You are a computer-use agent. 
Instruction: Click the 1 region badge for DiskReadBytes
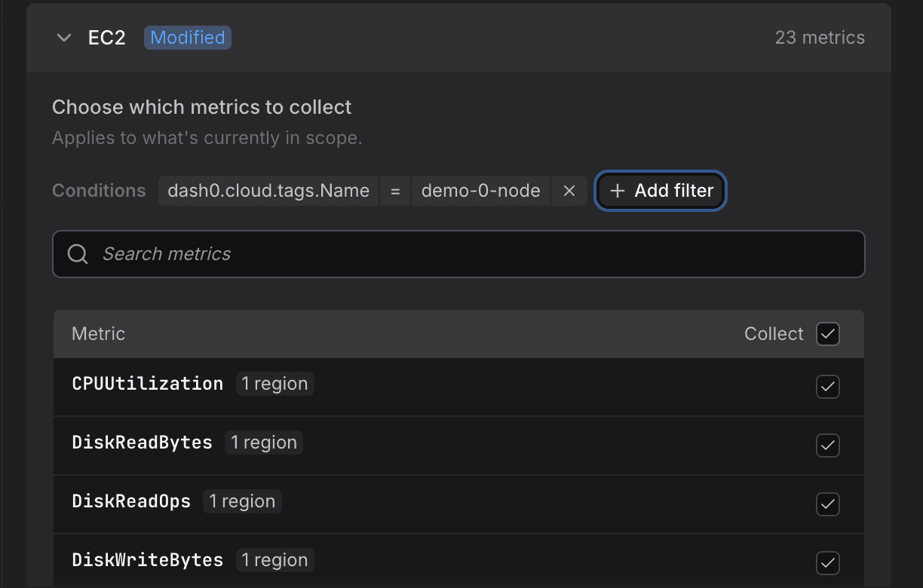click(264, 443)
